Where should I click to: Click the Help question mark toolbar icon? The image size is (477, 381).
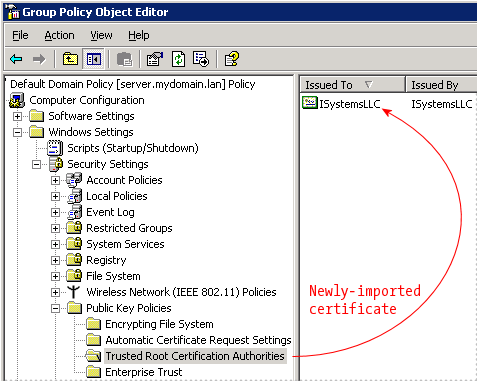(x=232, y=59)
